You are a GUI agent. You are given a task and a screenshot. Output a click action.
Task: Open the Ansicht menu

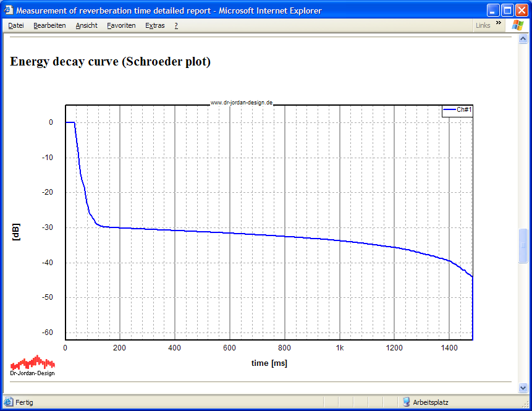click(87, 25)
